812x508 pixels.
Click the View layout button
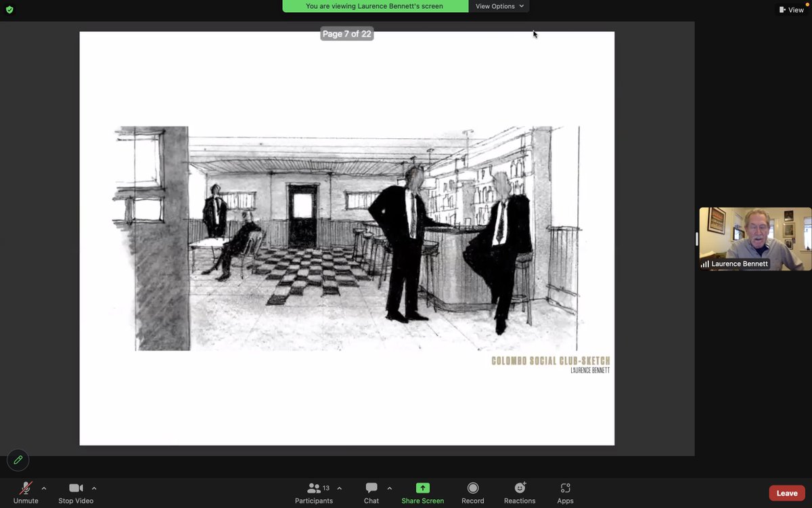[791, 10]
